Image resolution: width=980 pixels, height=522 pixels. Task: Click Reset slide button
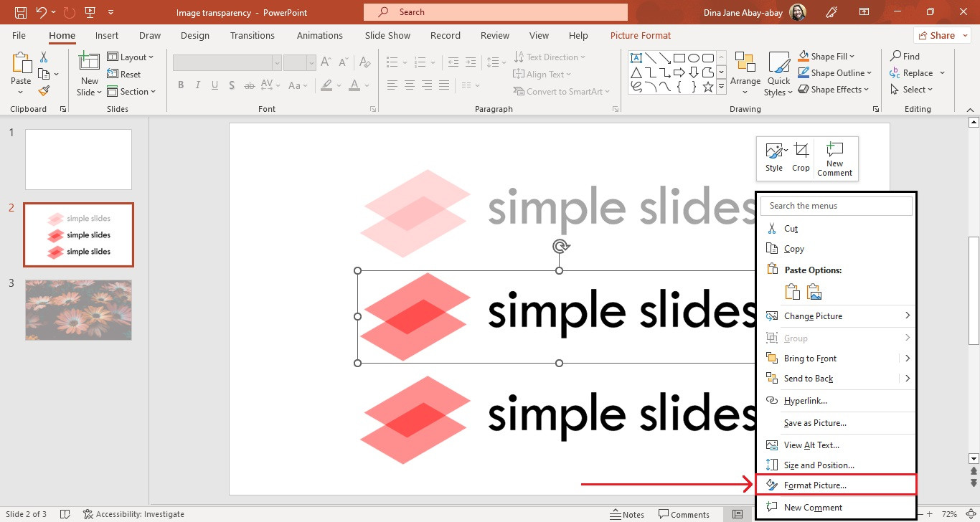[x=124, y=75]
